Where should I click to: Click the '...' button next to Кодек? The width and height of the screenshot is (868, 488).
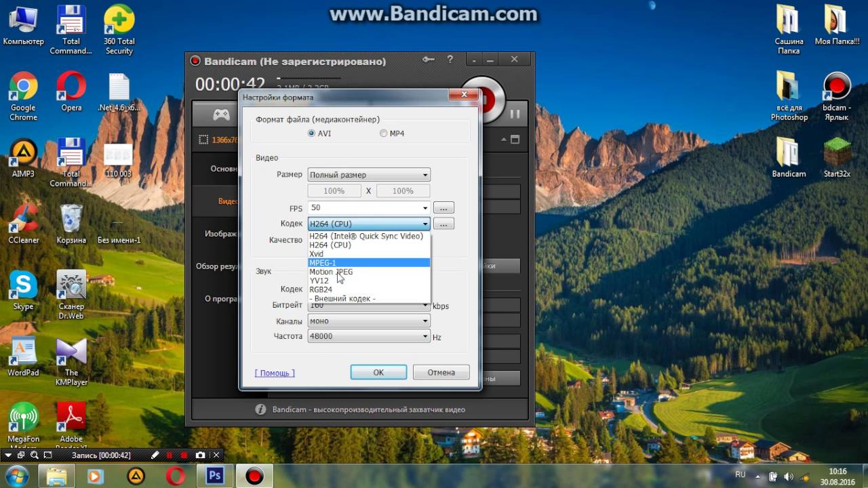[x=443, y=224]
